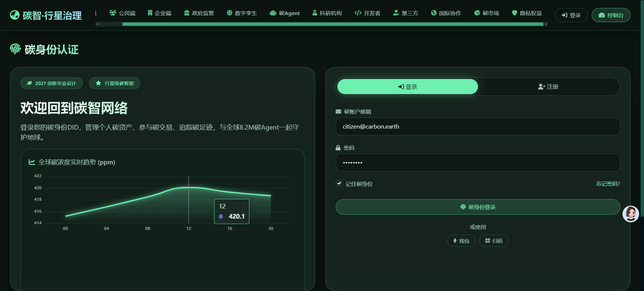Switch to the 注册 tab
The image size is (644, 291).
[x=548, y=87]
